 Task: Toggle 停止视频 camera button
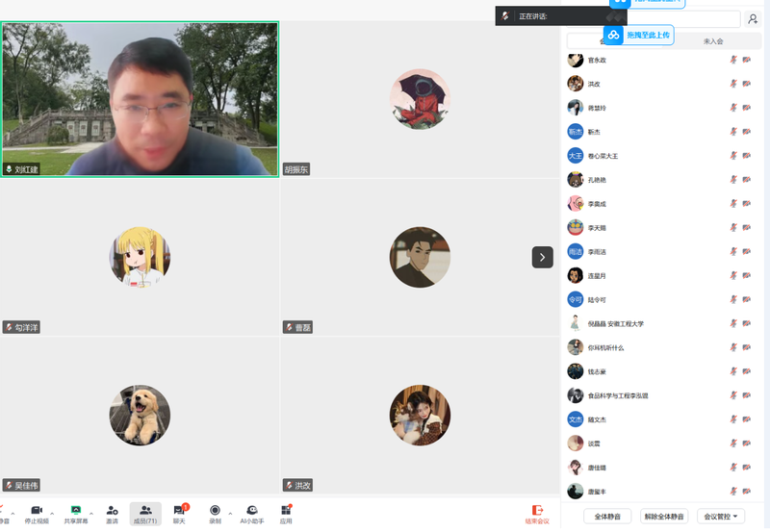[37, 511]
